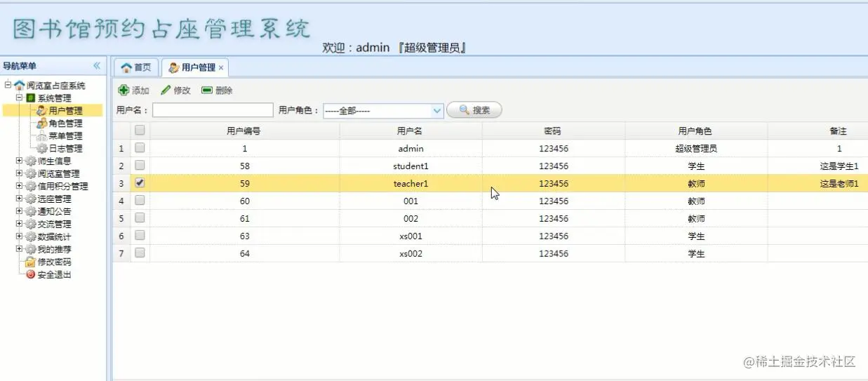Click the 交流管理 gear icon
This screenshot has width=868, height=381.
click(30, 224)
